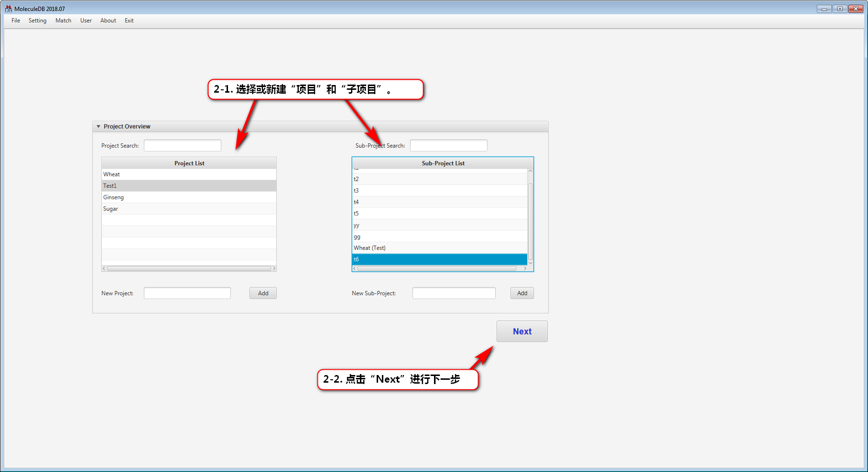Open the Match menu
Viewport: 868px width, 472px height.
coord(63,21)
